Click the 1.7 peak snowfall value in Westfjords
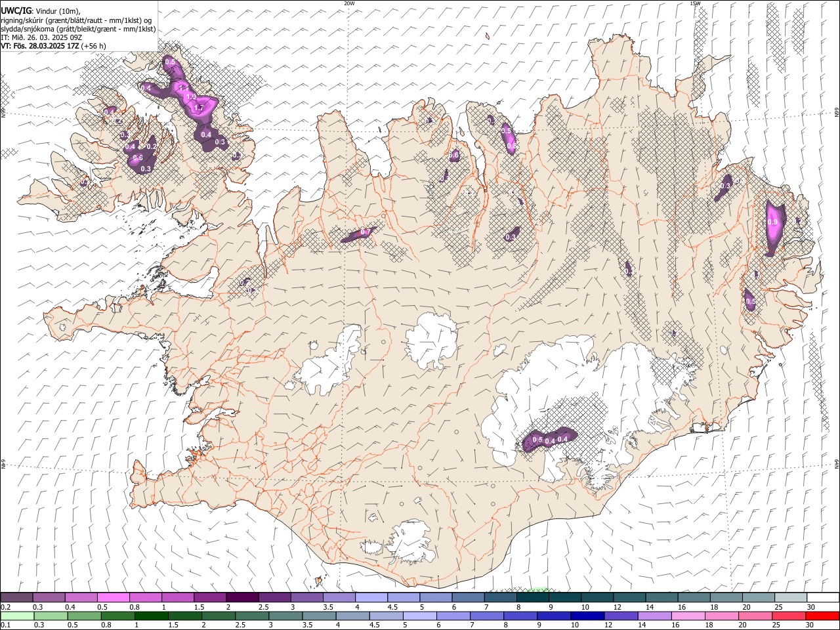This screenshot has height=630, width=840. click(x=199, y=107)
